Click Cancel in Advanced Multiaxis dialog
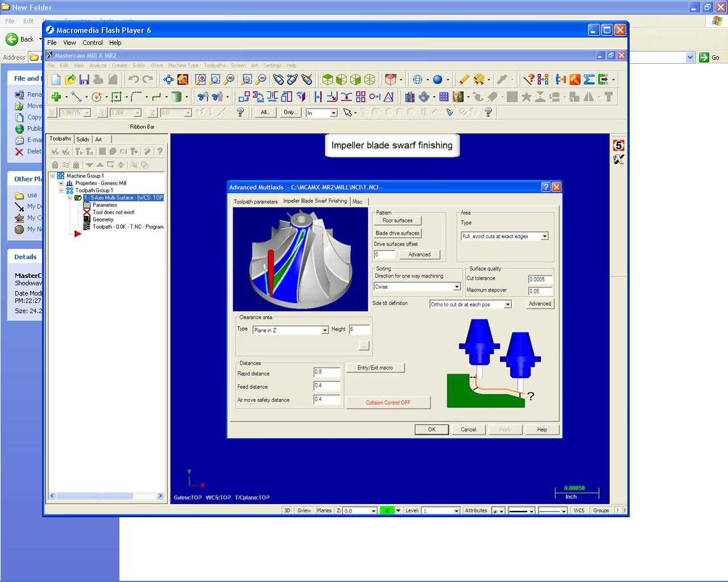Viewport: 728px width, 582px height. 469,430
